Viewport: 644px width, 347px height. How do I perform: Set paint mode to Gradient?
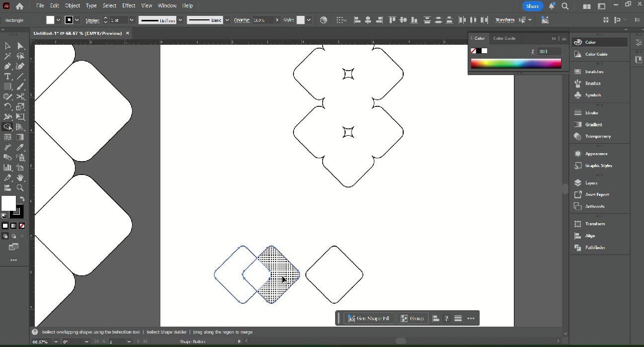pyautogui.click(x=13, y=226)
